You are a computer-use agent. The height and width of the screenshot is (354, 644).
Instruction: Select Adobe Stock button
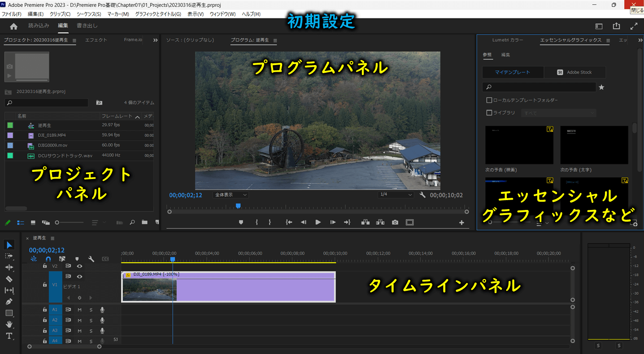click(x=574, y=72)
